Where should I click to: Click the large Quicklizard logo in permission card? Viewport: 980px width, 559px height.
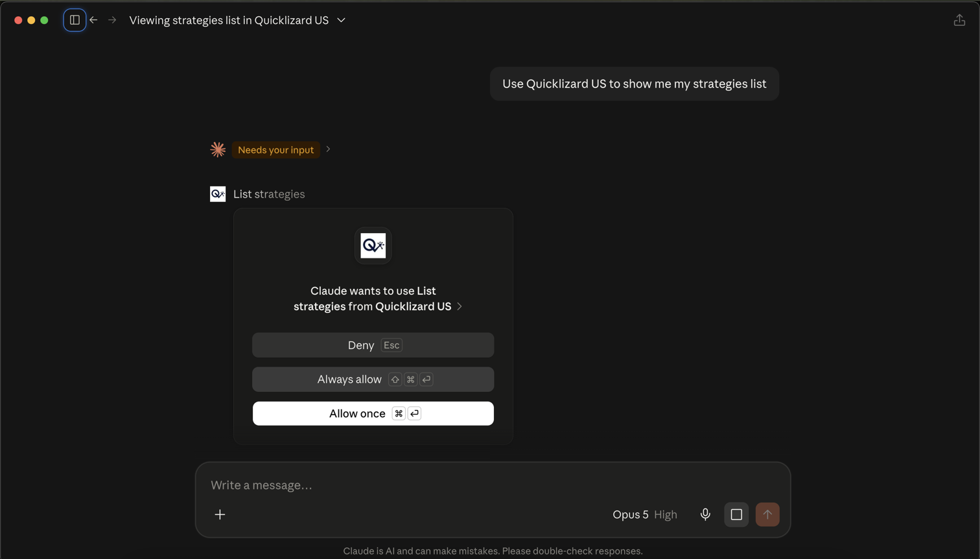pyautogui.click(x=373, y=245)
